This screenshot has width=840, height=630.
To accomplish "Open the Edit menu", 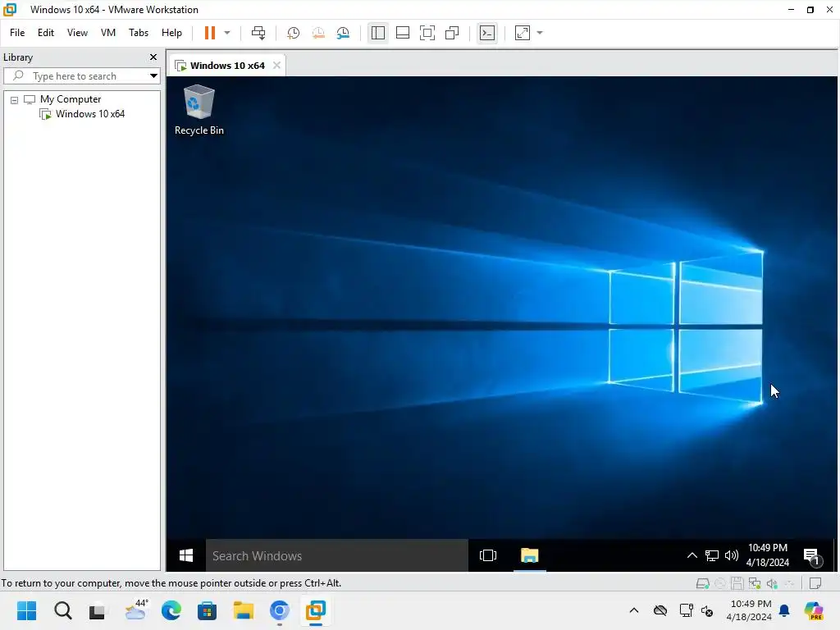I will click(x=46, y=33).
